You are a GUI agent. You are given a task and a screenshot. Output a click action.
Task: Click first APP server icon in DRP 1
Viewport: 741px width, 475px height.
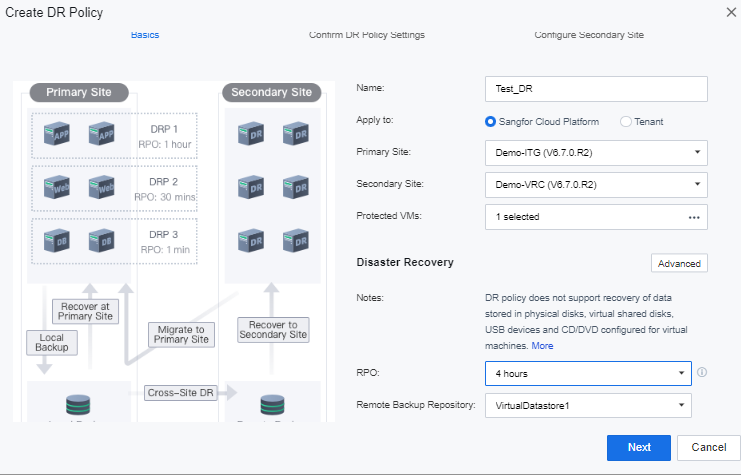click(x=57, y=134)
